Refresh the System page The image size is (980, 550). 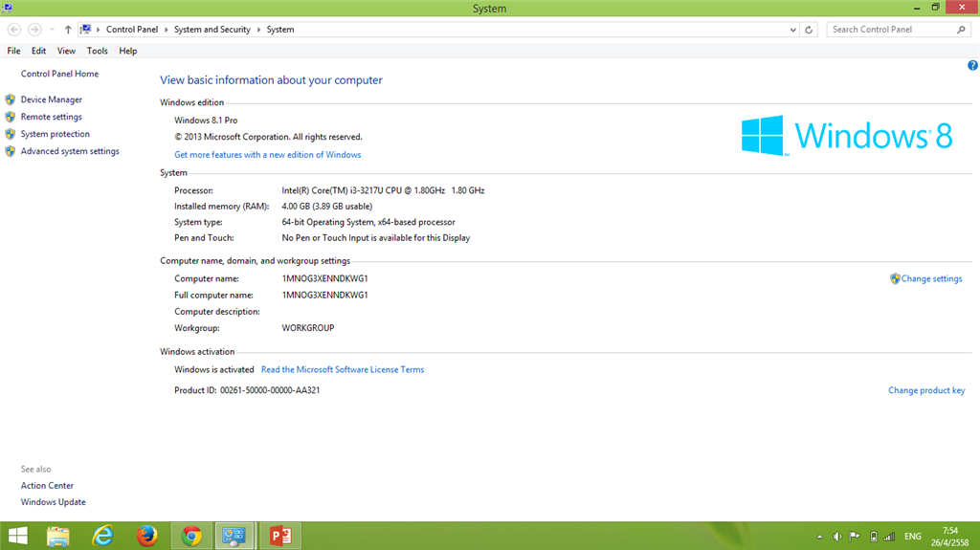pos(809,30)
